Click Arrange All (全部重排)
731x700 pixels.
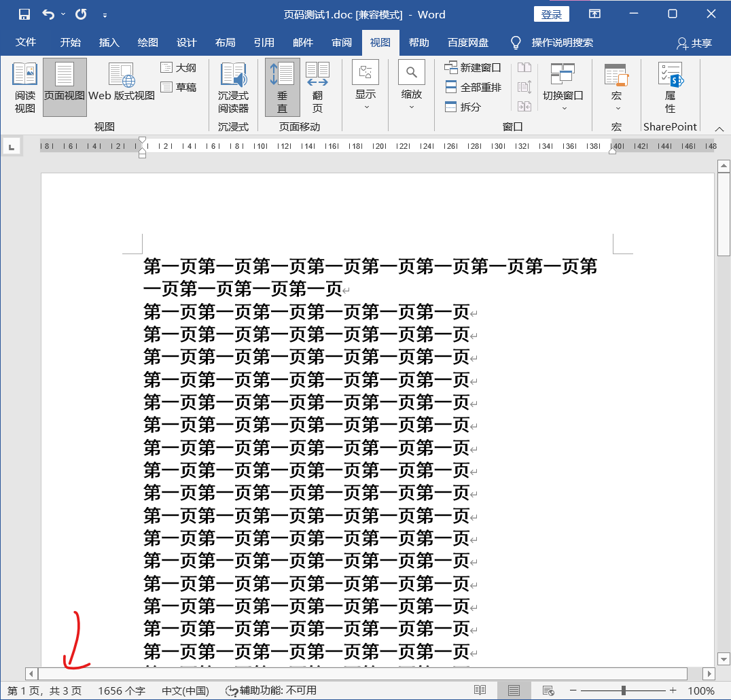click(x=474, y=87)
